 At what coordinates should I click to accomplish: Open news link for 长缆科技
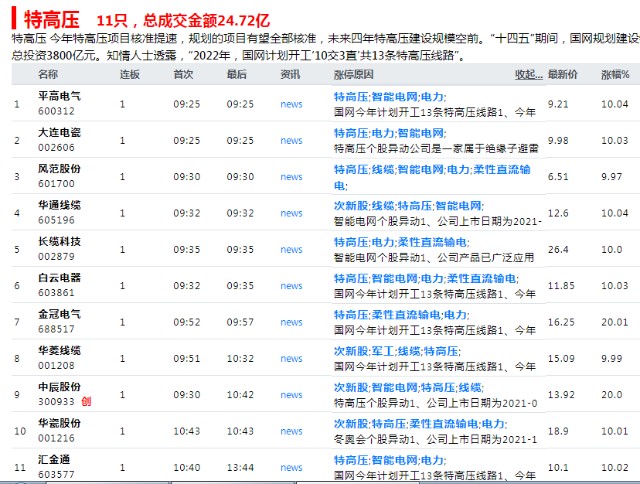[291, 249]
